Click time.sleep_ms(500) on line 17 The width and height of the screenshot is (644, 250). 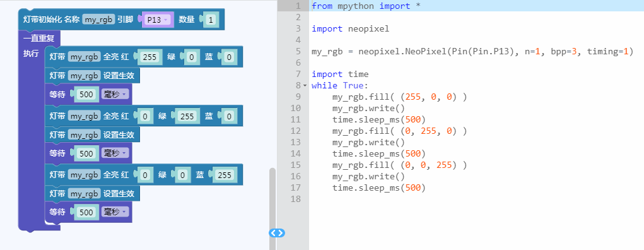click(x=378, y=187)
